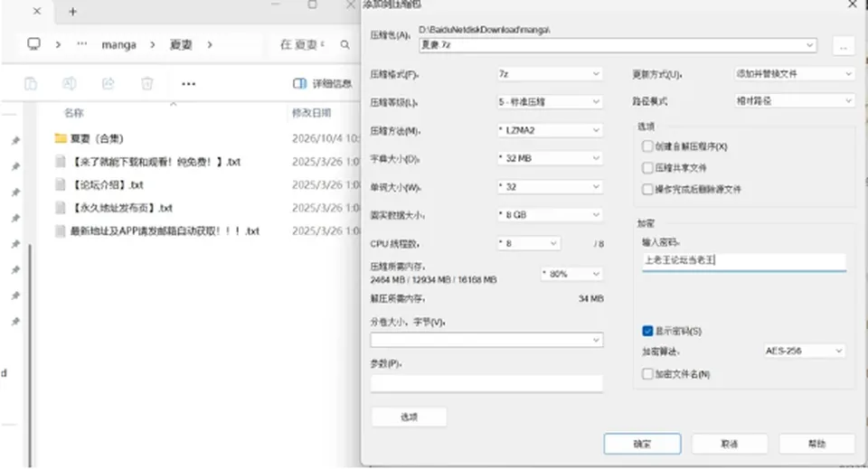Open the CPU 线程数 dropdown showing 8
This screenshot has width=868, height=469.
[x=528, y=243]
